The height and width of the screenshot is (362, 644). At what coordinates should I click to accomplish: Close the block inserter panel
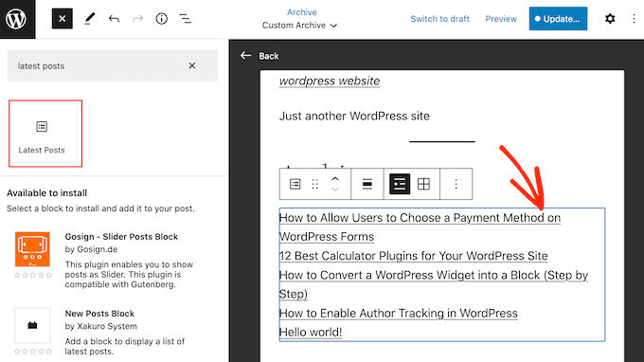[62, 19]
